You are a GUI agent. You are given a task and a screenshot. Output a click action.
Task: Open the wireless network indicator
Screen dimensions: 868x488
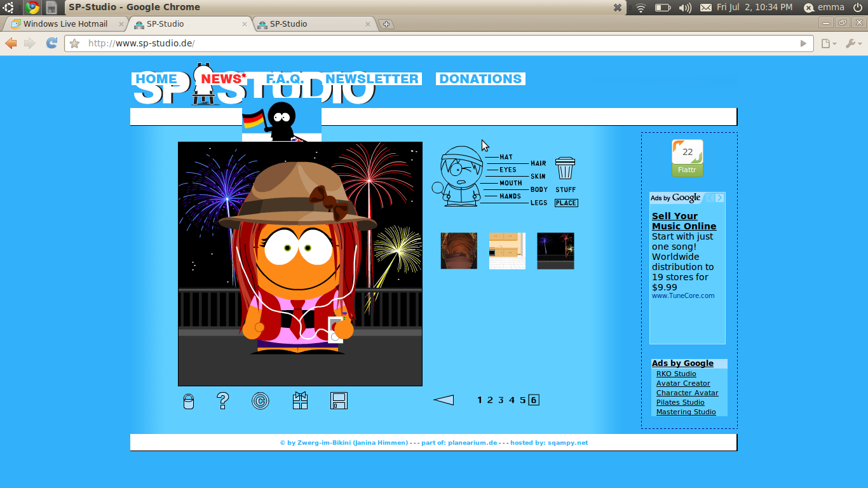coord(641,8)
